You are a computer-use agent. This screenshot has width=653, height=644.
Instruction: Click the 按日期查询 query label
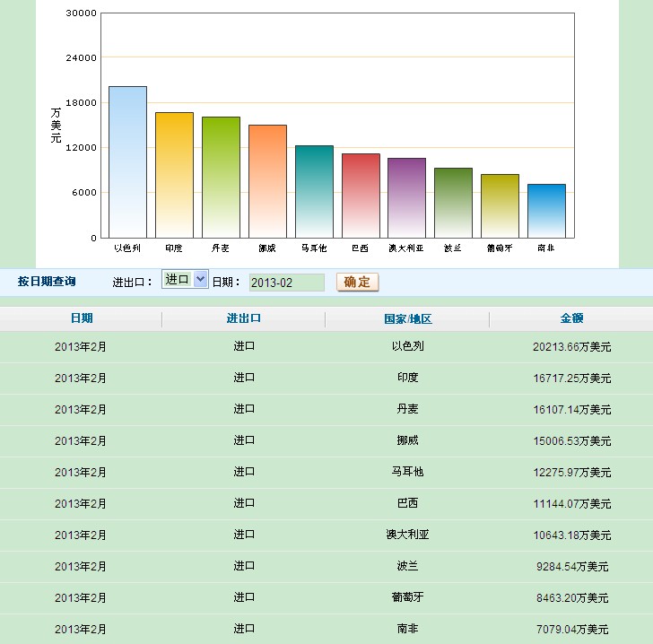coord(47,282)
